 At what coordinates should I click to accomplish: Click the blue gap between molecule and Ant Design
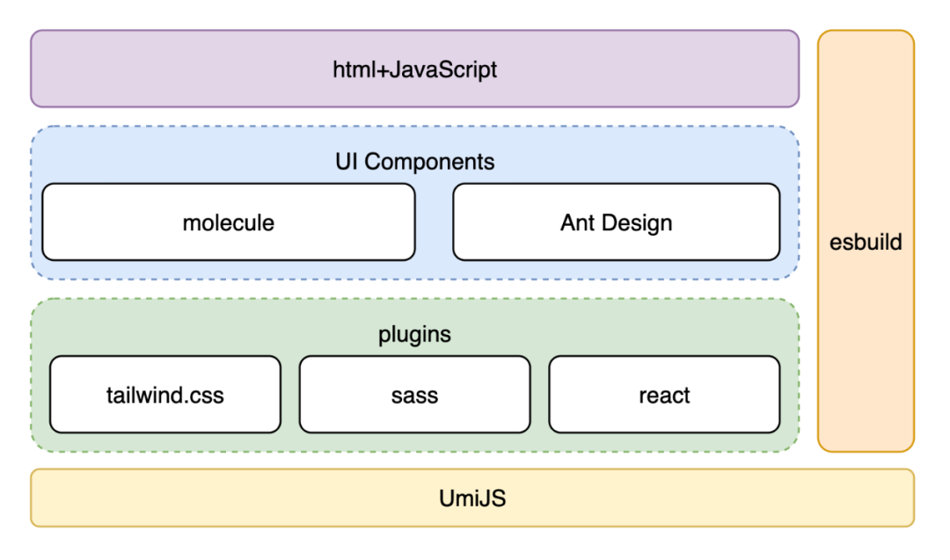(x=434, y=222)
